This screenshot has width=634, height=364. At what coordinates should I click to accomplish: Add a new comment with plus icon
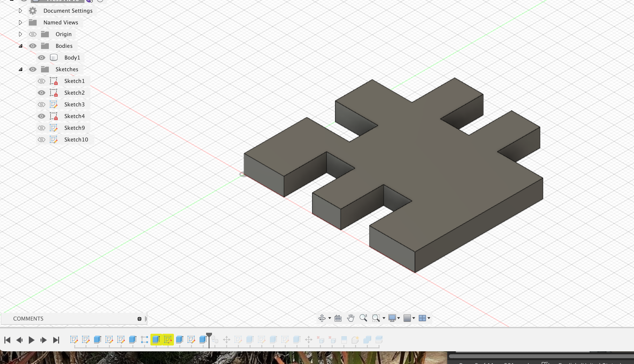[139, 319]
